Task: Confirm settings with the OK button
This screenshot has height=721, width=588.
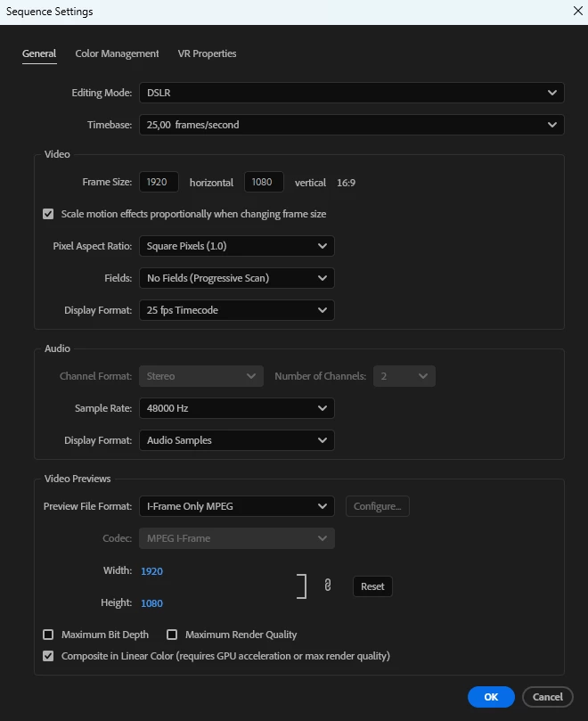Action: (x=491, y=697)
